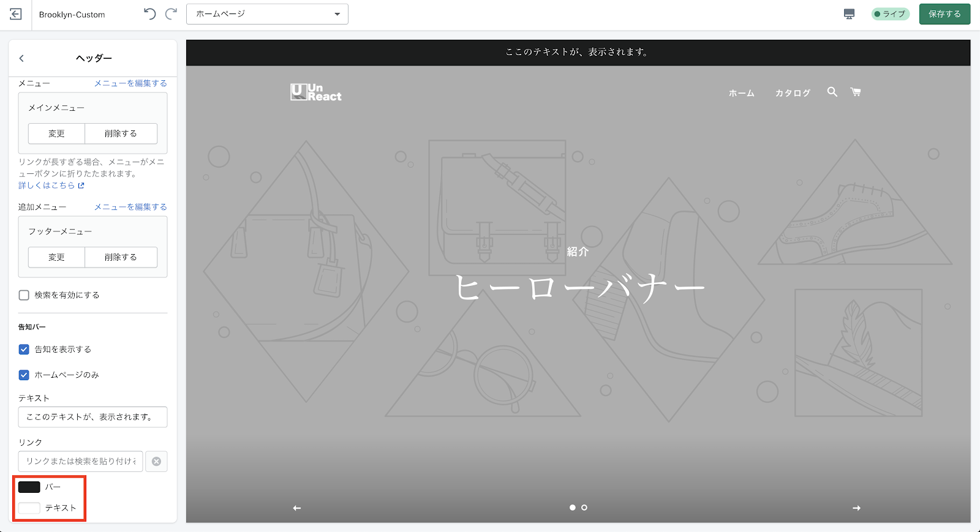Uncheck the 告知を表示する checkbox

pos(24,350)
